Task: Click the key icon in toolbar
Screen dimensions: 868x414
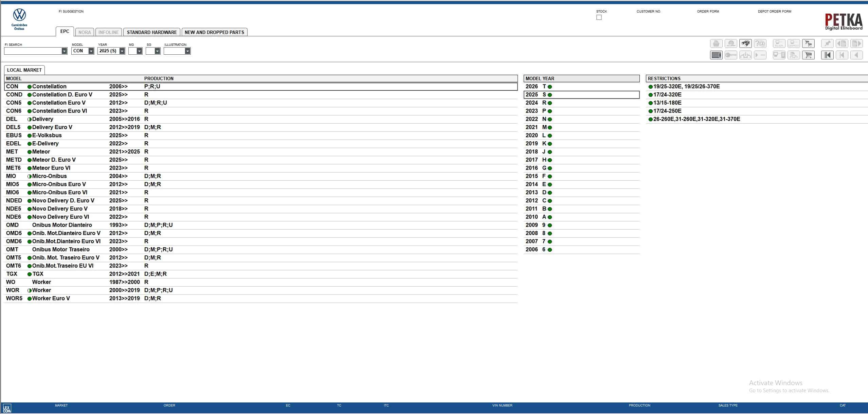Action: (x=731, y=55)
